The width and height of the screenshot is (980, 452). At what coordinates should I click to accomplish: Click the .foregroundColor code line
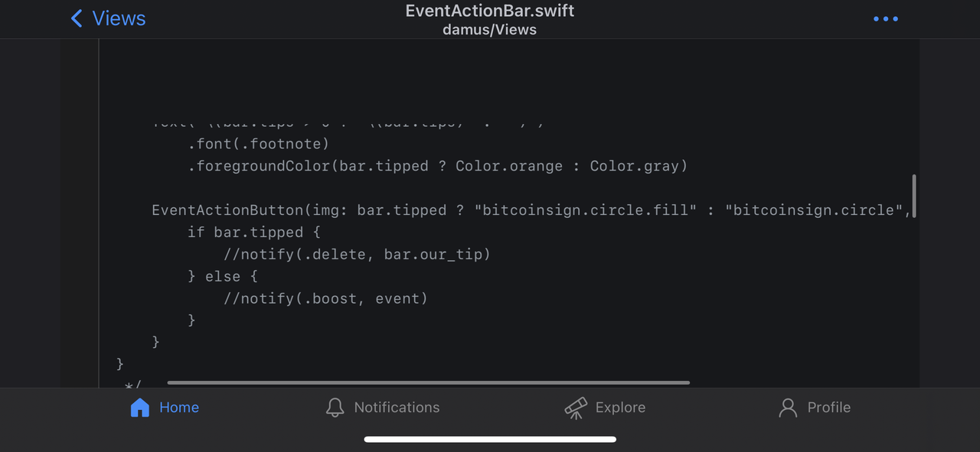point(437,166)
